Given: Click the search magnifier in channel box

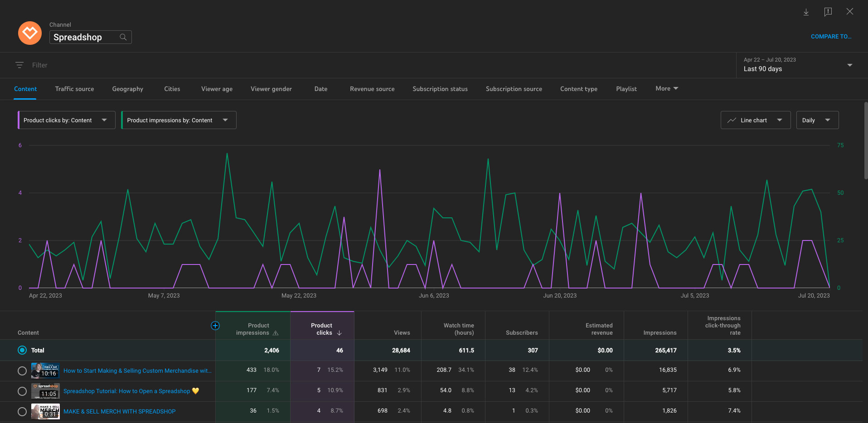Looking at the screenshot, I should click(123, 37).
